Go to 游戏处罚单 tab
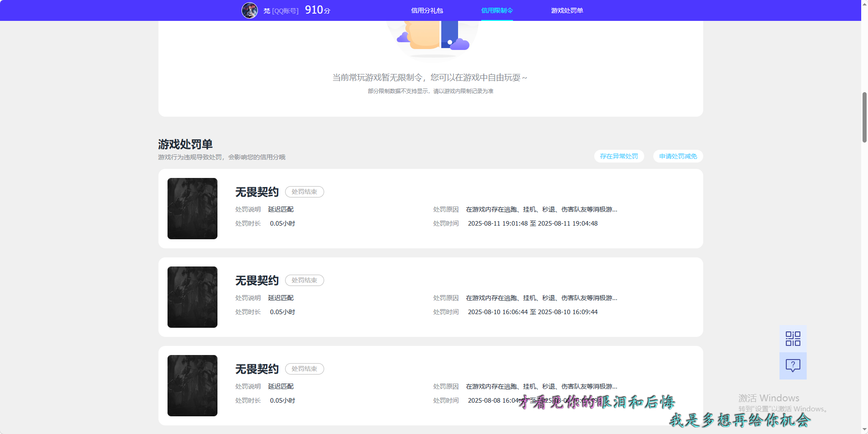868x434 pixels. tap(567, 10)
